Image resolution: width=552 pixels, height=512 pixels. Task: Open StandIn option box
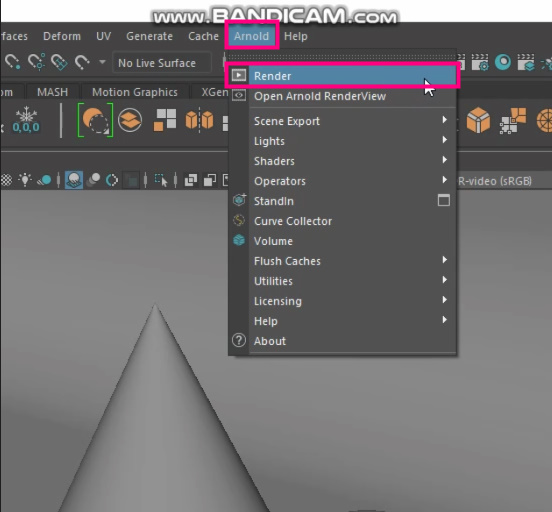[x=444, y=200]
